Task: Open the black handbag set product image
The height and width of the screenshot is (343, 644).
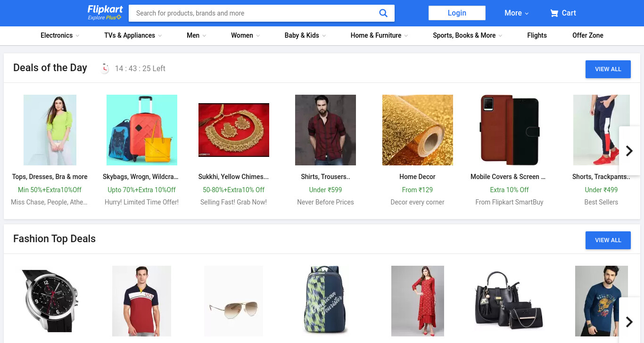Action: pos(509,300)
